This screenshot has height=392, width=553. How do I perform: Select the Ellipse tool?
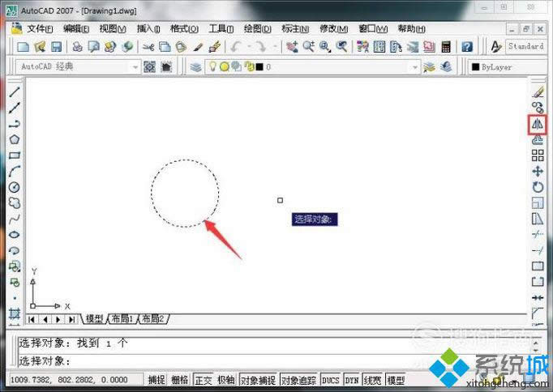pyautogui.click(x=15, y=235)
